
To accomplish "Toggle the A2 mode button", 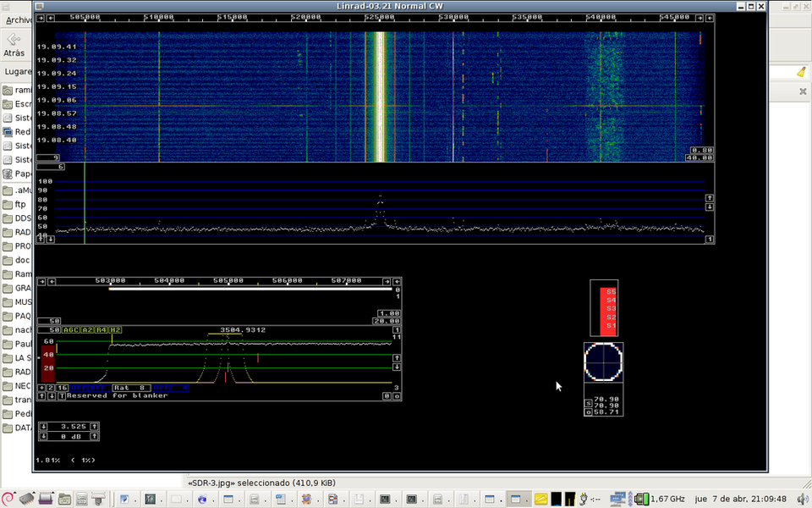I will pyautogui.click(x=87, y=329).
